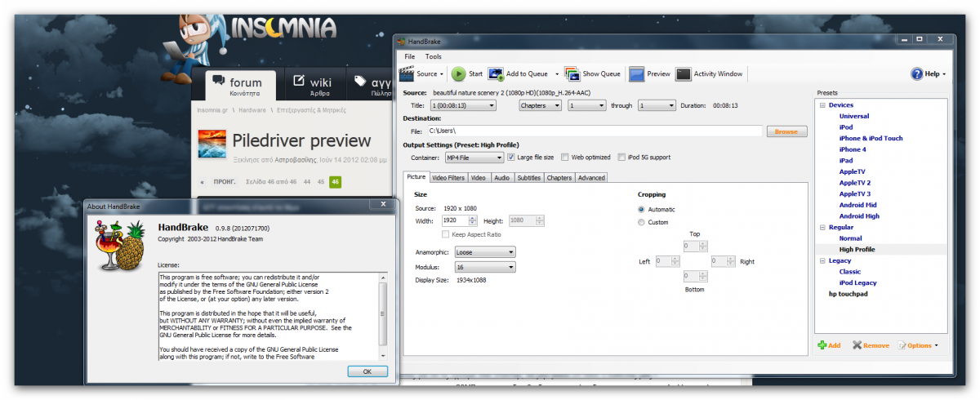Toggle the Large file size checkbox
The height and width of the screenshot is (400, 980).
coord(511,157)
